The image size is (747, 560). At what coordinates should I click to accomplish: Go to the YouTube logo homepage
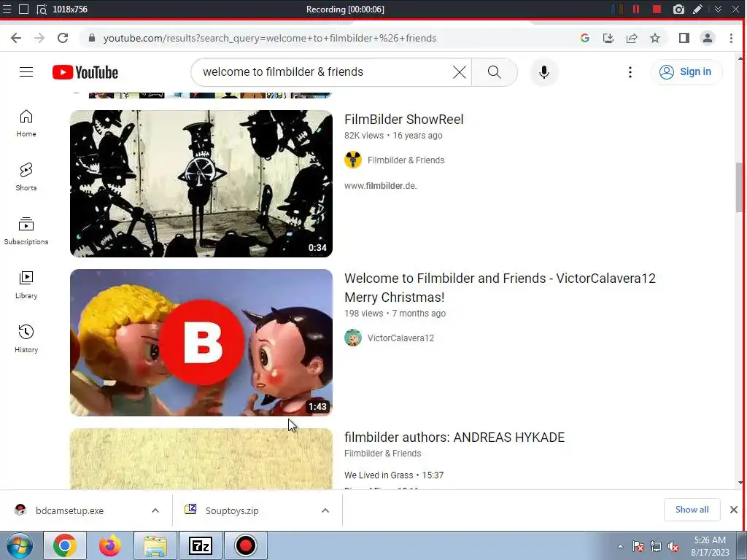point(85,72)
